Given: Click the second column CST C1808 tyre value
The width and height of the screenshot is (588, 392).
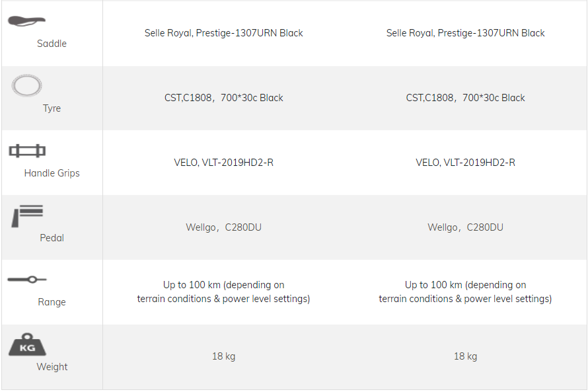Looking at the screenshot, I should click(465, 98).
